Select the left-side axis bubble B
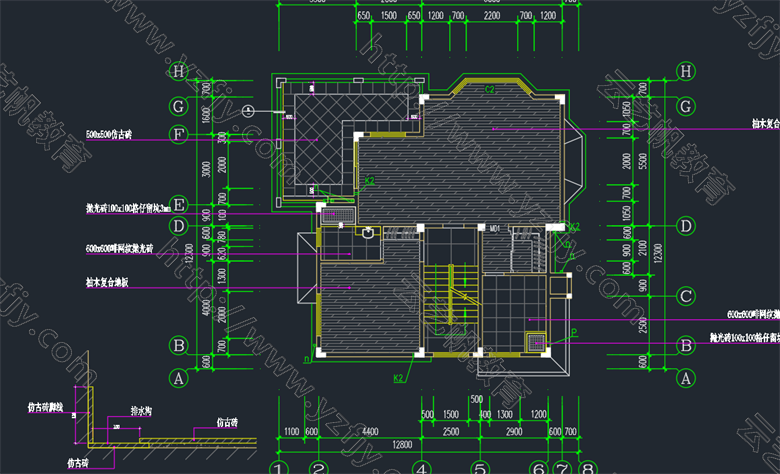The height and width of the screenshot is (474, 780). (x=179, y=345)
